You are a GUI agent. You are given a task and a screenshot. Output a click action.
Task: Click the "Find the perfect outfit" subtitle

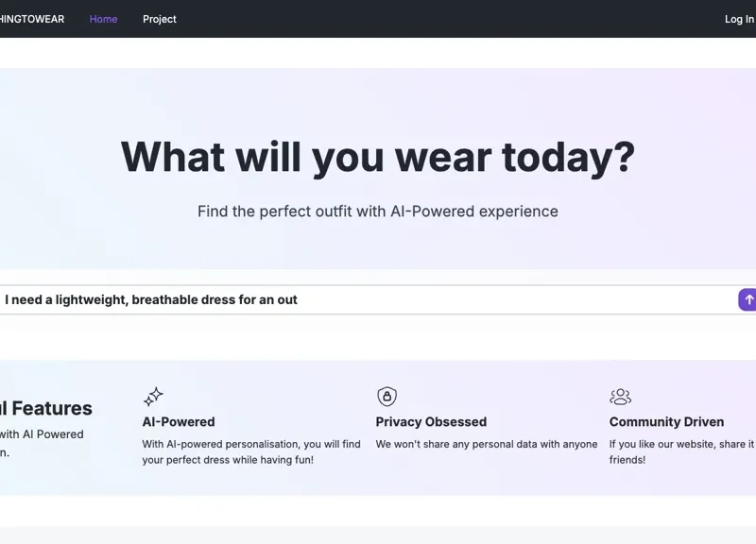pyautogui.click(x=378, y=212)
